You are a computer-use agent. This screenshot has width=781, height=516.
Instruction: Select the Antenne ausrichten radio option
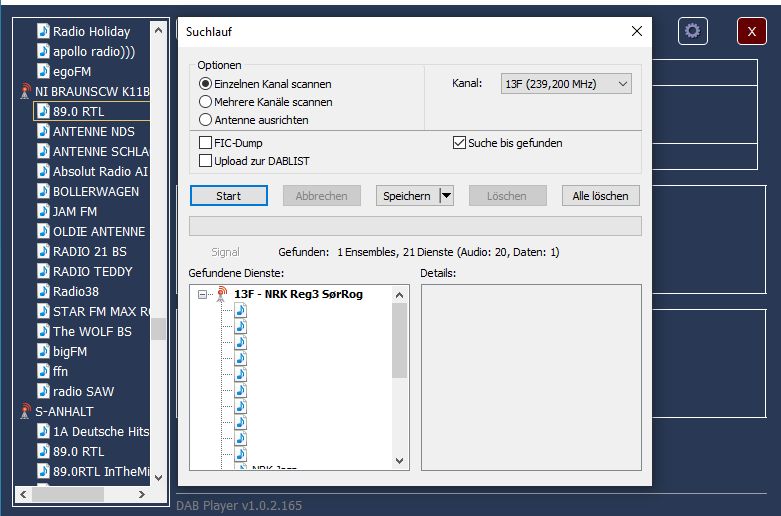pyautogui.click(x=206, y=120)
